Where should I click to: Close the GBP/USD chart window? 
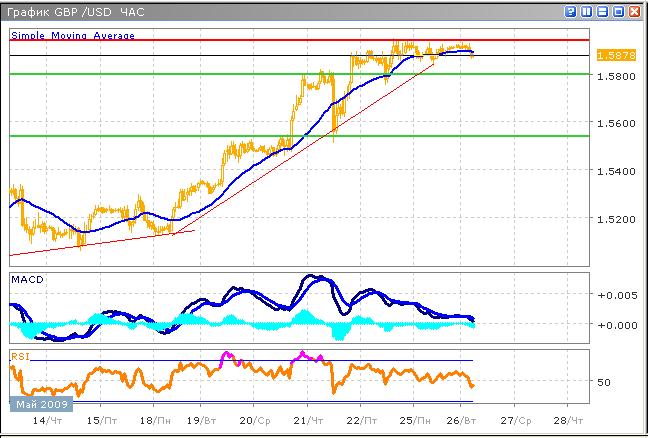coord(635,11)
